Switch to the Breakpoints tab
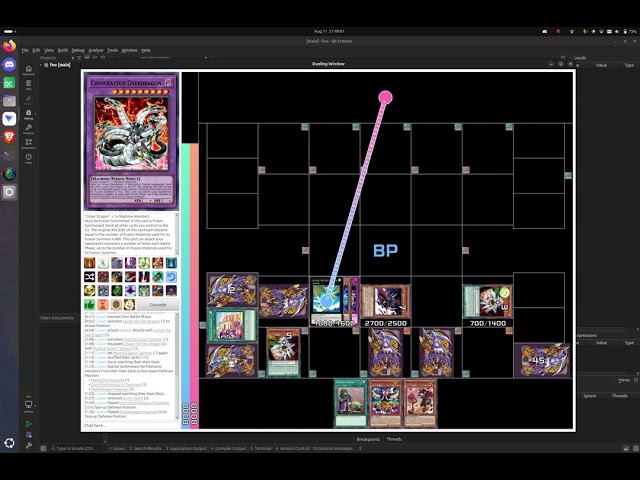Image resolution: width=640 pixels, height=480 pixels. click(x=368, y=439)
